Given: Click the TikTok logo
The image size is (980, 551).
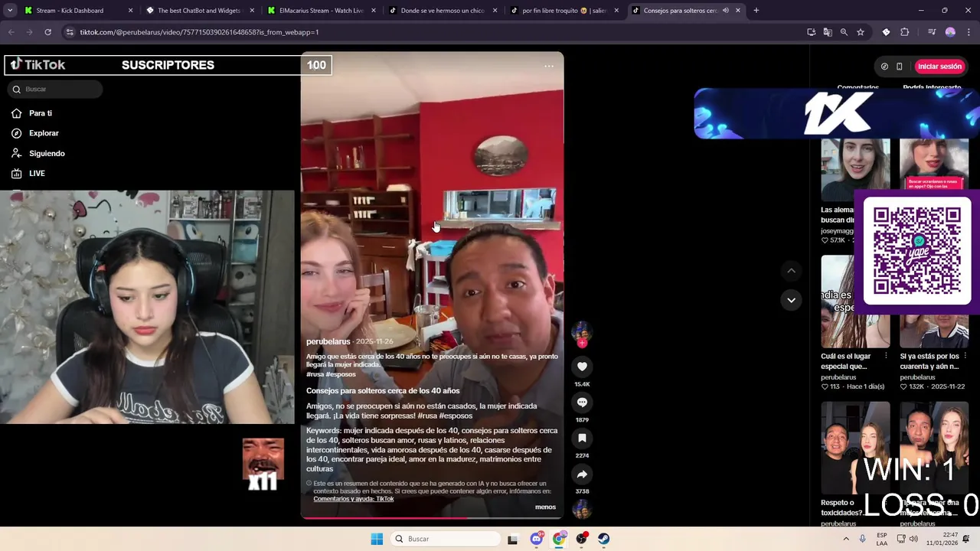Looking at the screenshot, I should (38, 65).
